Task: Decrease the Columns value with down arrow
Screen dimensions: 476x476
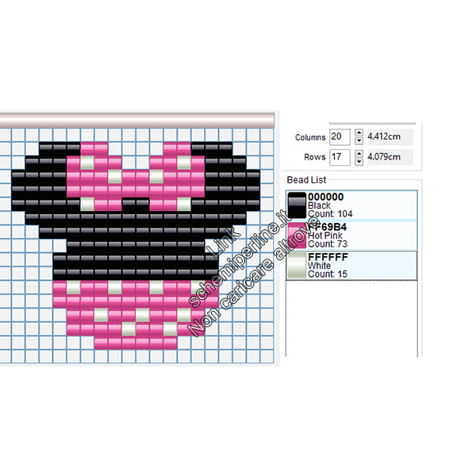Action: click(359, 140)
